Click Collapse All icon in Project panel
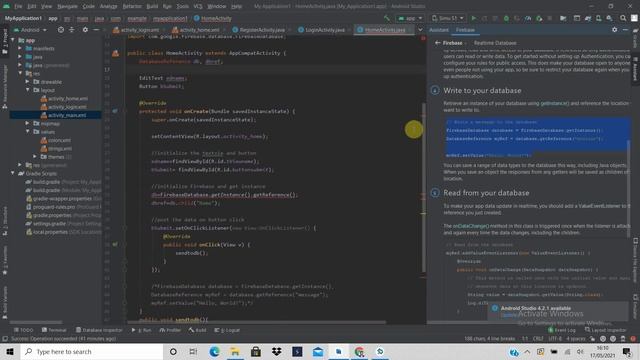 [x=71, y=30]
